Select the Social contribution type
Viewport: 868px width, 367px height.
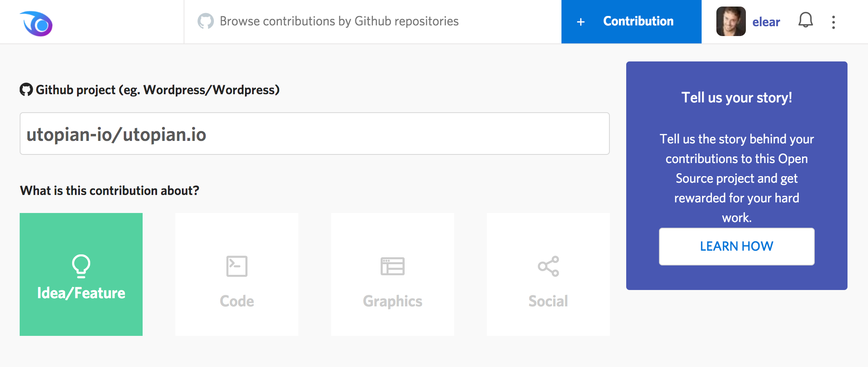pyautogui.click(x=548, y=274)
